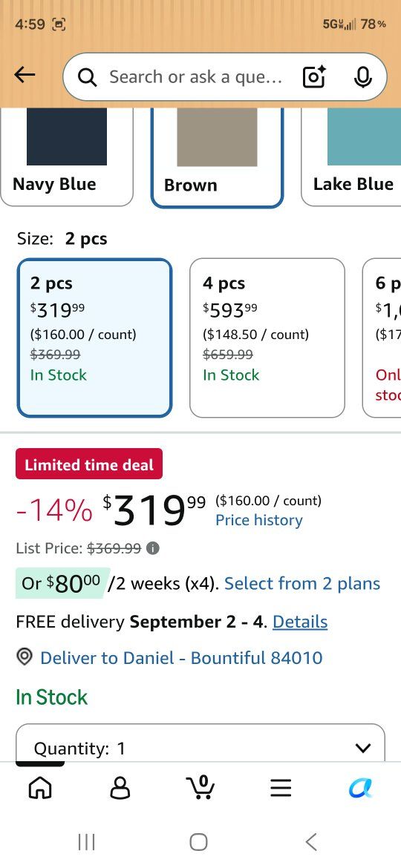Tap the back arrow icon
Viewport: 401px width, 868px height.
pyautogui.click(x=25, y=75)
